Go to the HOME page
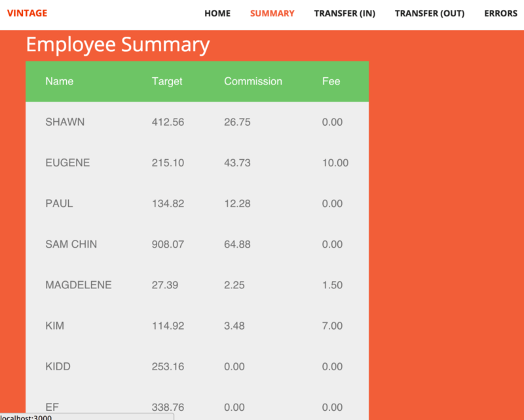Screen dimensions: 524x420 coord(217,13)
